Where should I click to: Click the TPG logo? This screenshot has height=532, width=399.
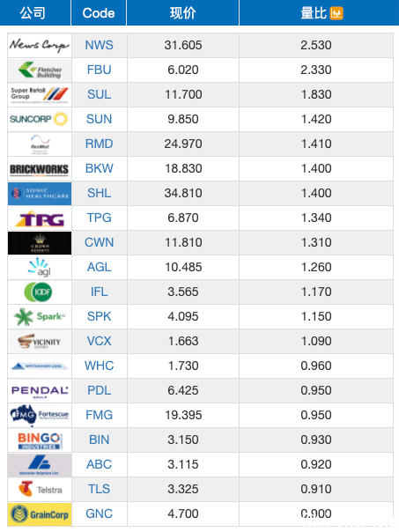(40, 218)
